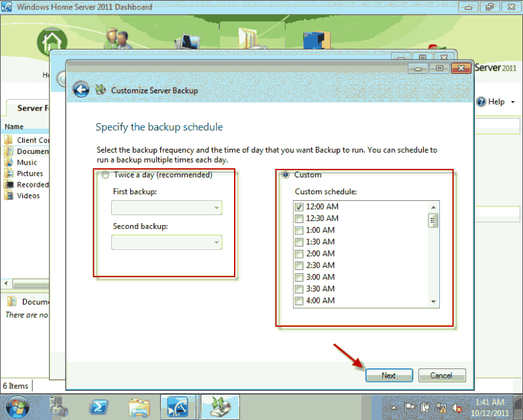The width and height of the screenshot is (523, 420).
Task: Open the Dashboard Home icon
Action: pyautogui.click(x=52, y=42)
